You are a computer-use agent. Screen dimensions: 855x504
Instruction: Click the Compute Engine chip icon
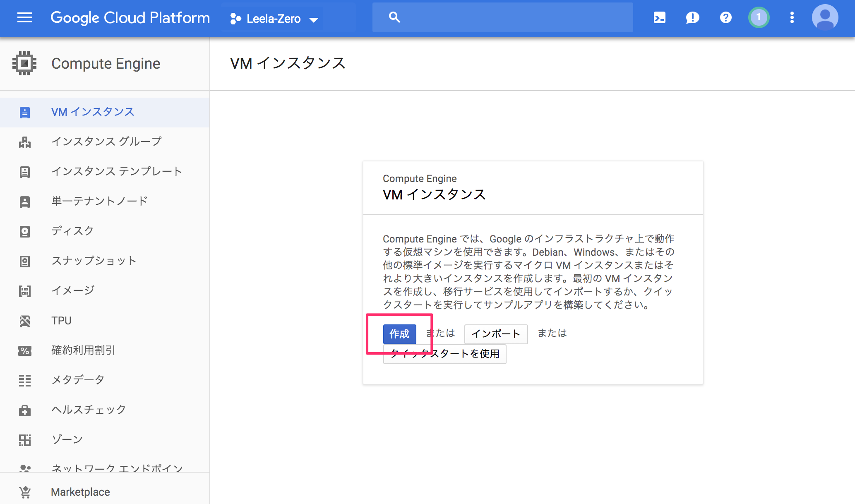click(24, 63)
